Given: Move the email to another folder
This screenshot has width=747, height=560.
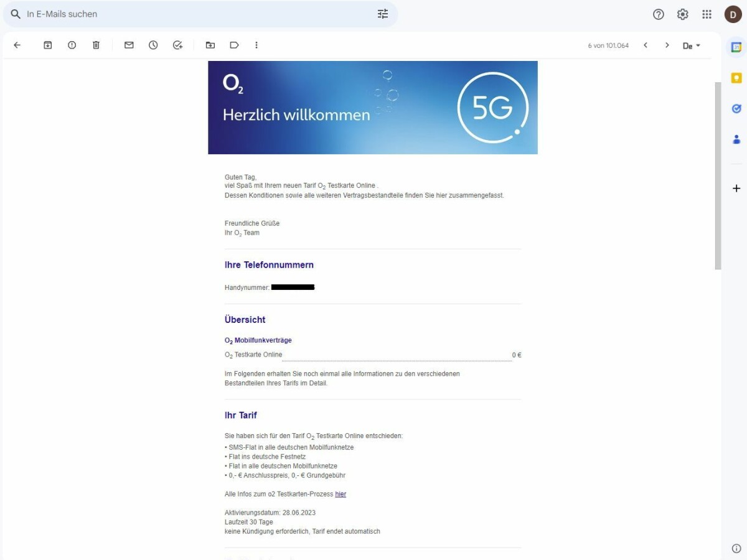Looking at the screenshot, I should (210, 45).
